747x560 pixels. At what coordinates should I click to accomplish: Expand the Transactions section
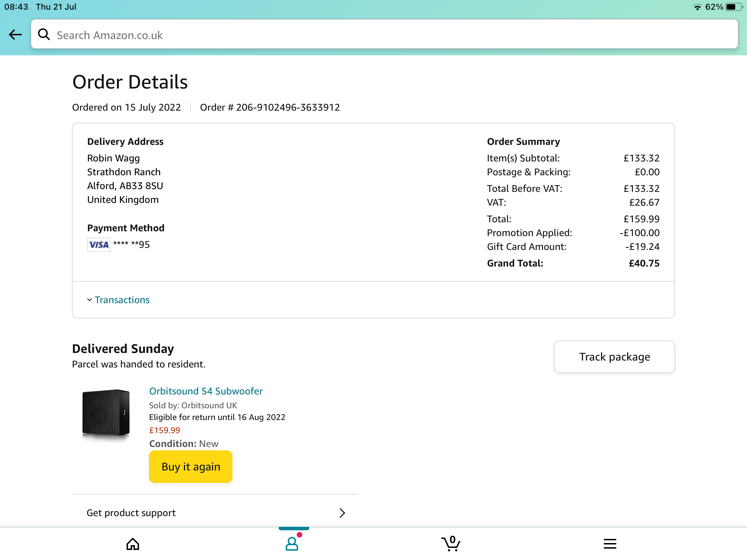pyautogui.click(x=118, y=300)
